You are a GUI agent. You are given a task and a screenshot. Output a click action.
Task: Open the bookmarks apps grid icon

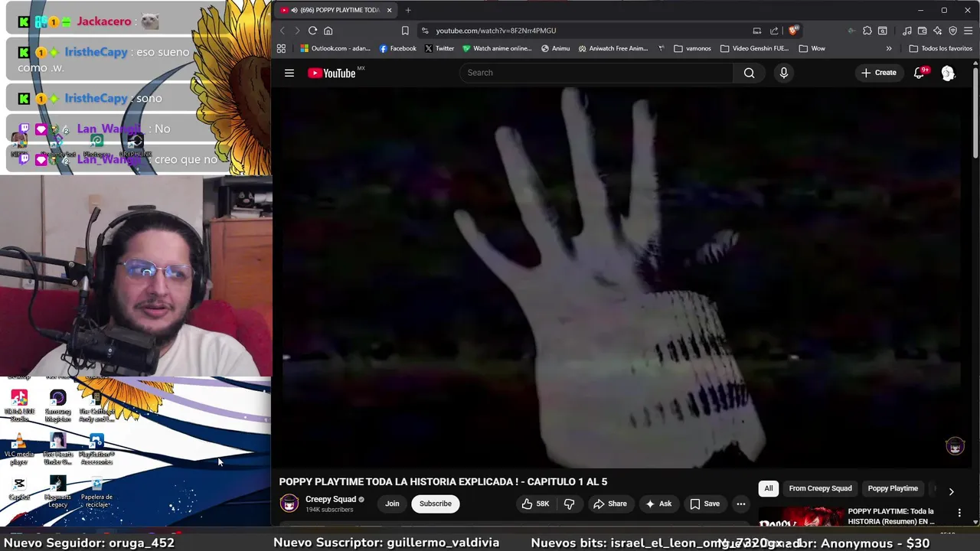(281, 48)
